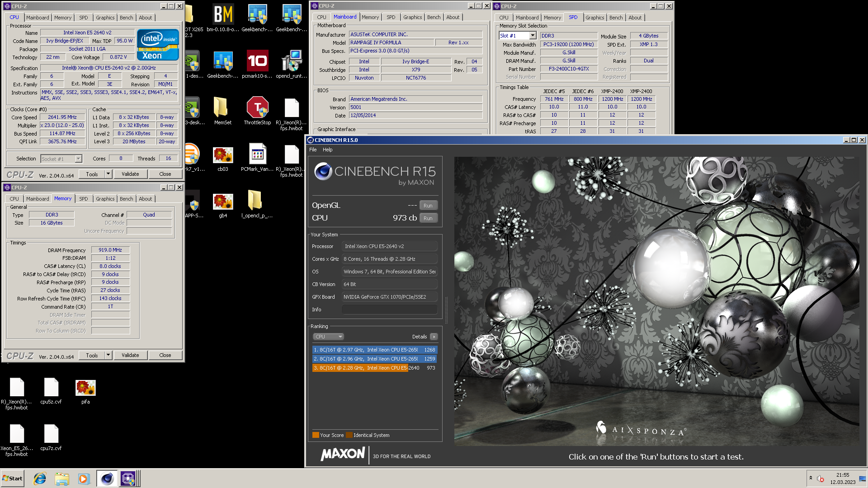Open Windows Explorer from the taskbar
Image resolution: width=868 pixels, height=488 pixels.
click(62, 479)
